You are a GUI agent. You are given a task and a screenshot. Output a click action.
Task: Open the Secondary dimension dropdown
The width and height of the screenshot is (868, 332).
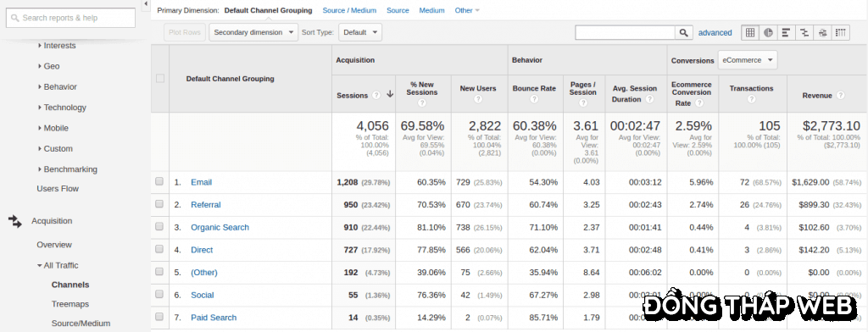pyautogui.click(x=253, y=32)
